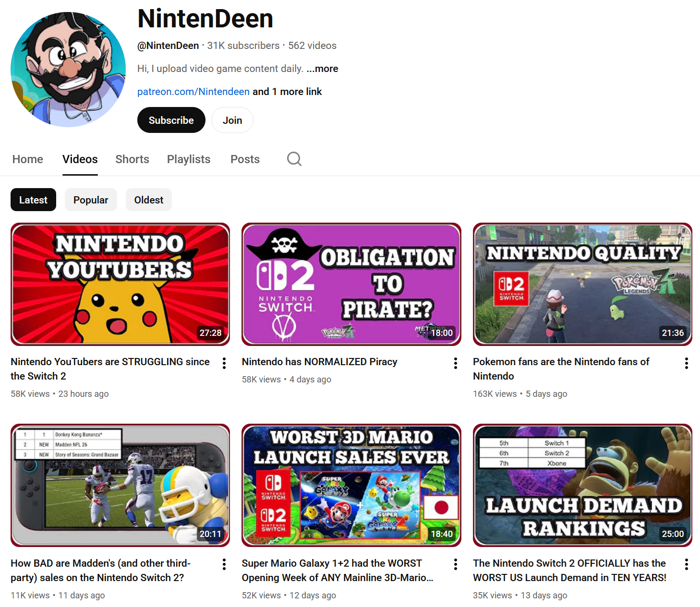The height and width of the screenshot is (607, 700).
Task: Open title 'Super Mario Galaxy 1+2 had the WORST'
Action: pyautogui.click(x=338, y=571)
